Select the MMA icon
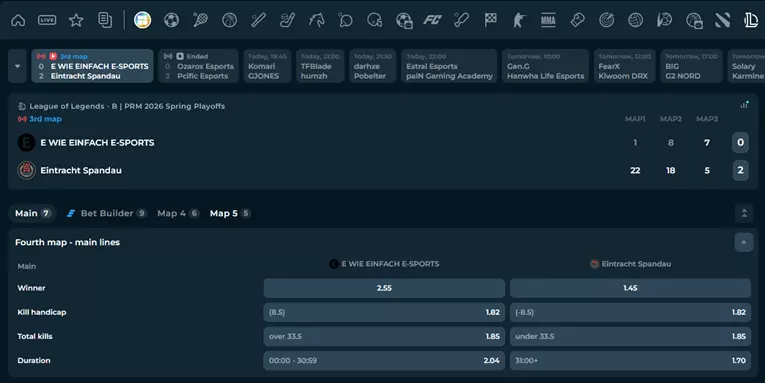Screen dimensions: 765x383 [548, 20]
